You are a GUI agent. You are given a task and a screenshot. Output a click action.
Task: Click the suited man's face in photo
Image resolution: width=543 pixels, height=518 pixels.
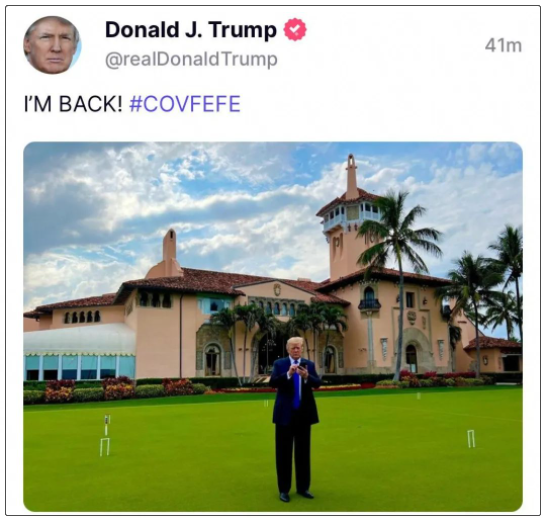(x=295, y=349)
